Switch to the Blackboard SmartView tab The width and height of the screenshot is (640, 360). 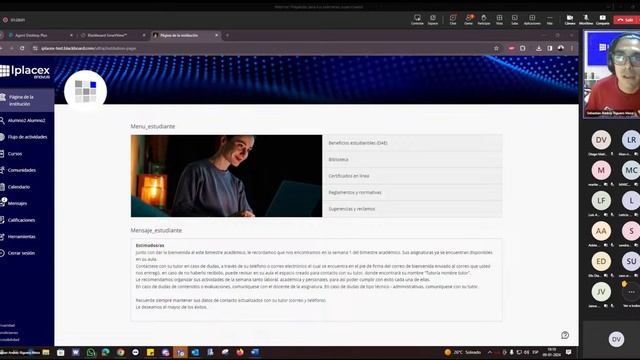112,36
